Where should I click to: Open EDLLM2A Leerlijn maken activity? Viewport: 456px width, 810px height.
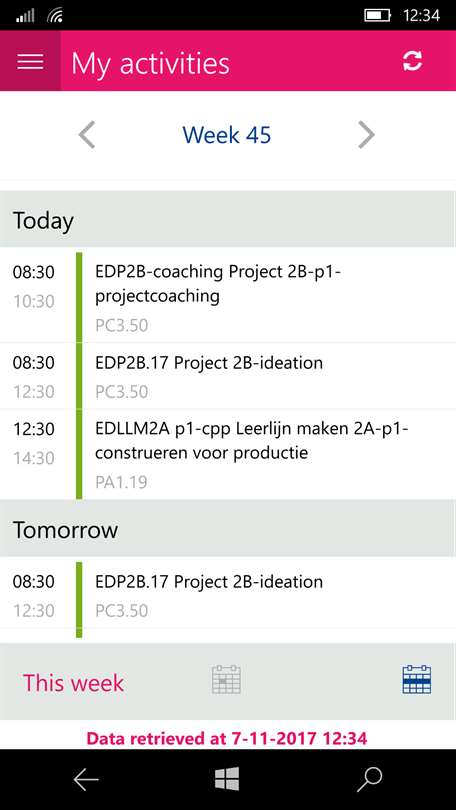point(228,455)
